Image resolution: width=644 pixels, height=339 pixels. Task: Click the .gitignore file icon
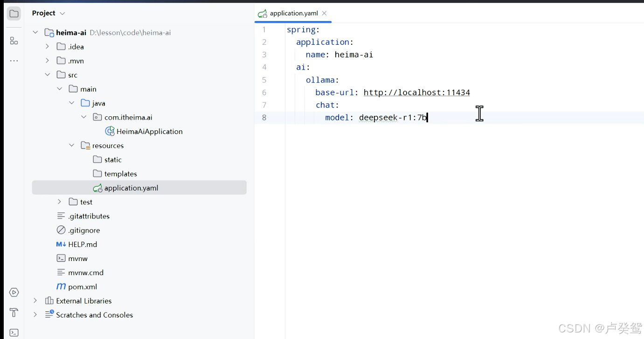(61, 230)
